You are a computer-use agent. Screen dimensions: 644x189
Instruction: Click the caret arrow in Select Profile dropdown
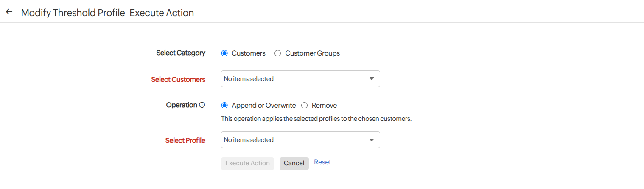tap(372, 140)
